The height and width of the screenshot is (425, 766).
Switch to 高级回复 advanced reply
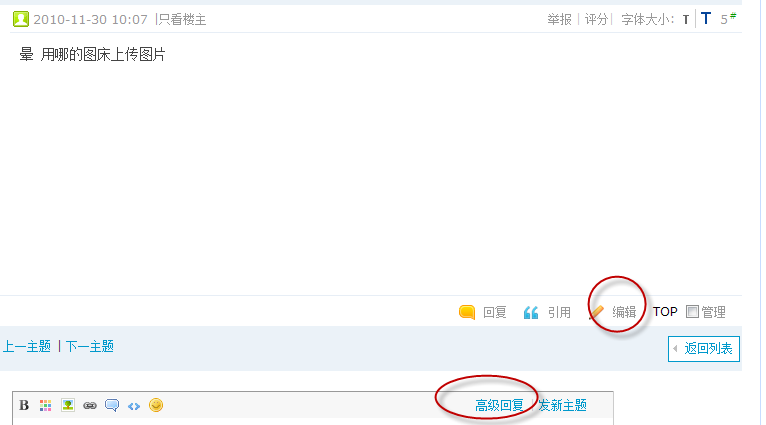[499, 405]
